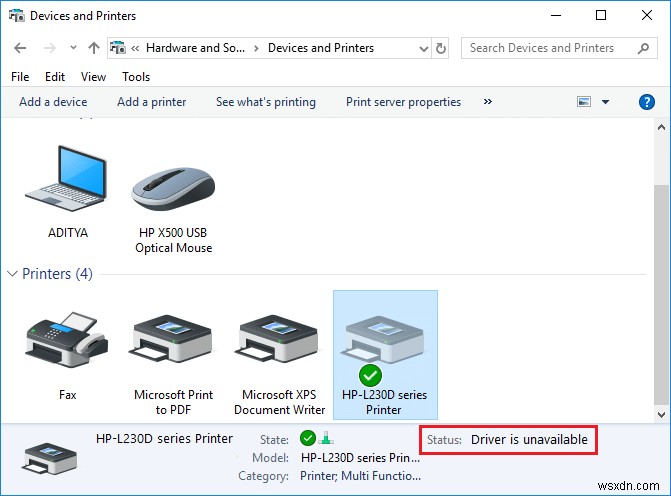
Task: Close the Devices and Printers window
Action: (x=647, y=15)
